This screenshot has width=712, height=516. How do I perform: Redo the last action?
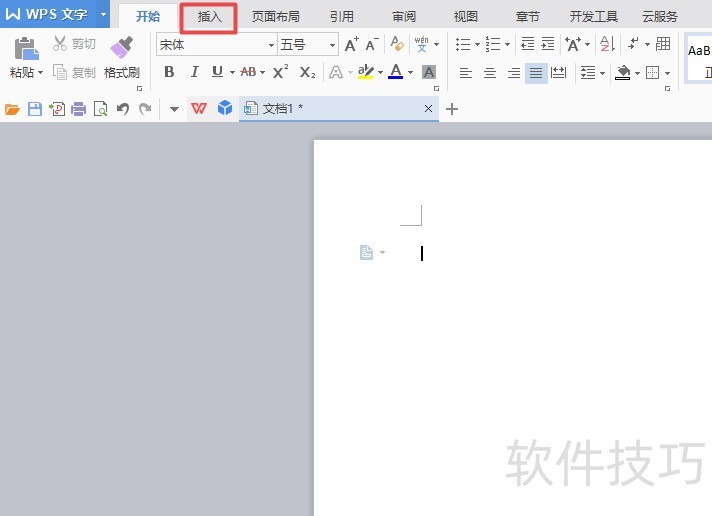click(x=145, y=109)
